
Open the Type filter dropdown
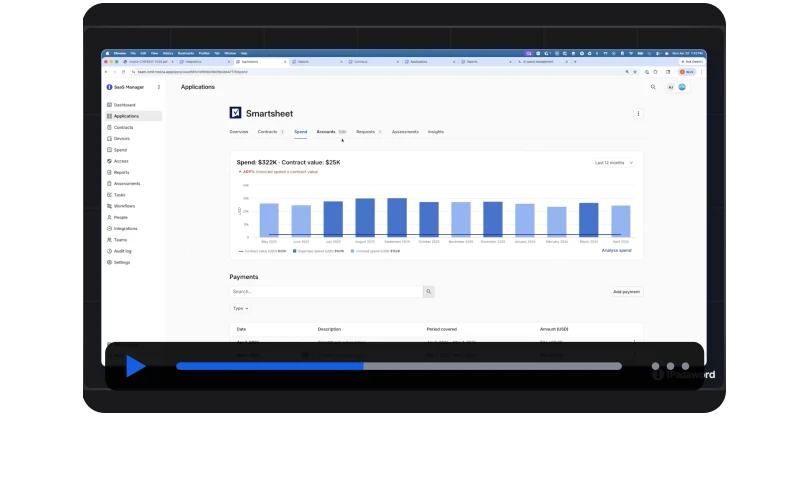[240, 308]
